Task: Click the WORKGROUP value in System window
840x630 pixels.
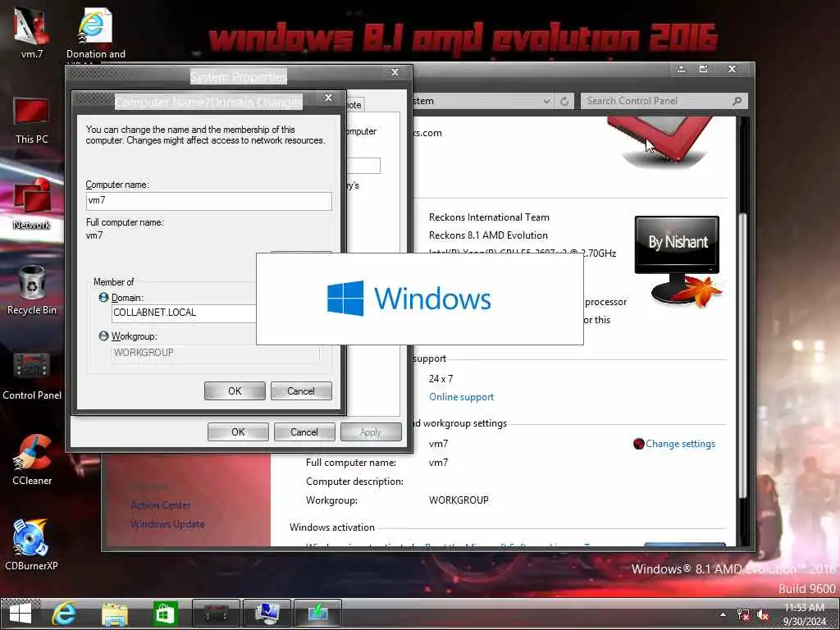Action: pyautogui.click(x=459, y=500)
